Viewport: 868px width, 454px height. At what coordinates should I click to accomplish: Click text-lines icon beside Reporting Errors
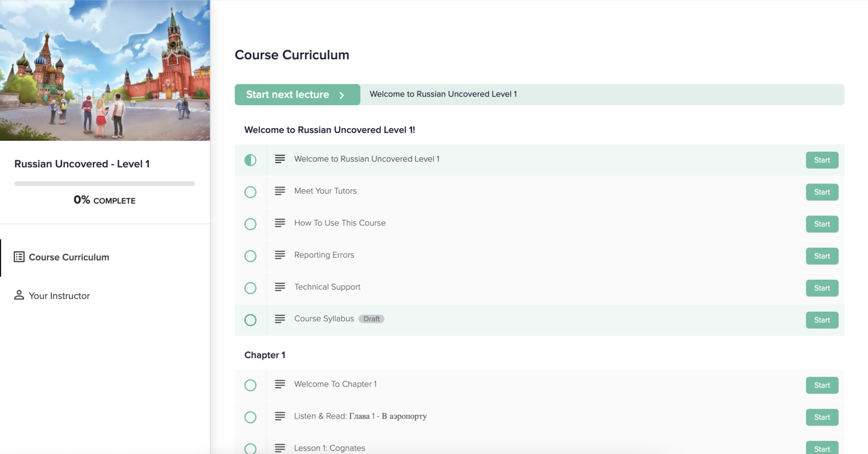(x=280, y=255)
